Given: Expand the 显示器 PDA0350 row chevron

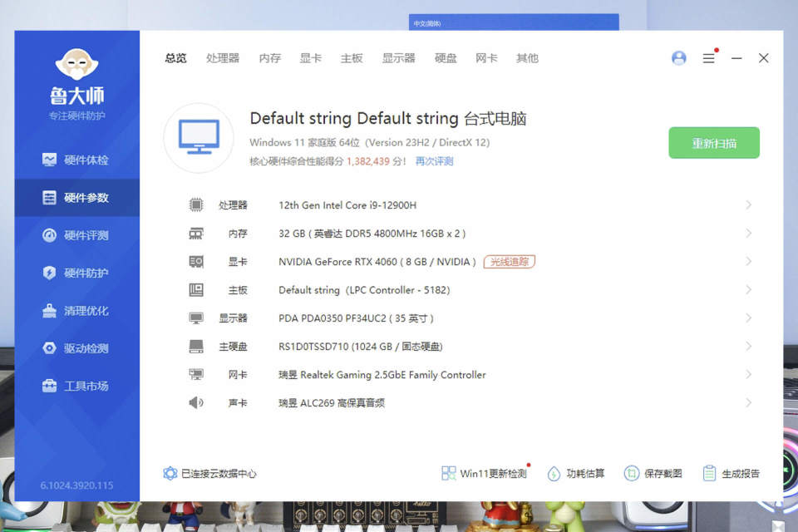Looking at the screenshot, I should click(x=748, y=318).
